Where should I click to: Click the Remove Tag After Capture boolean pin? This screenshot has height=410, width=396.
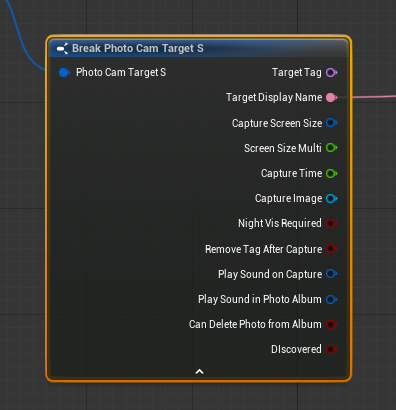[331, 249]
